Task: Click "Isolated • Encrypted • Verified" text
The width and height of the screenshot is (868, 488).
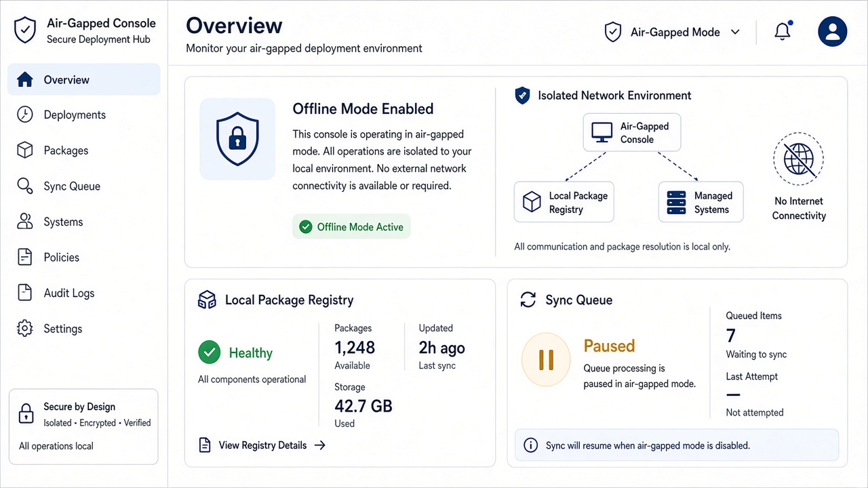Action: point(98,423)
